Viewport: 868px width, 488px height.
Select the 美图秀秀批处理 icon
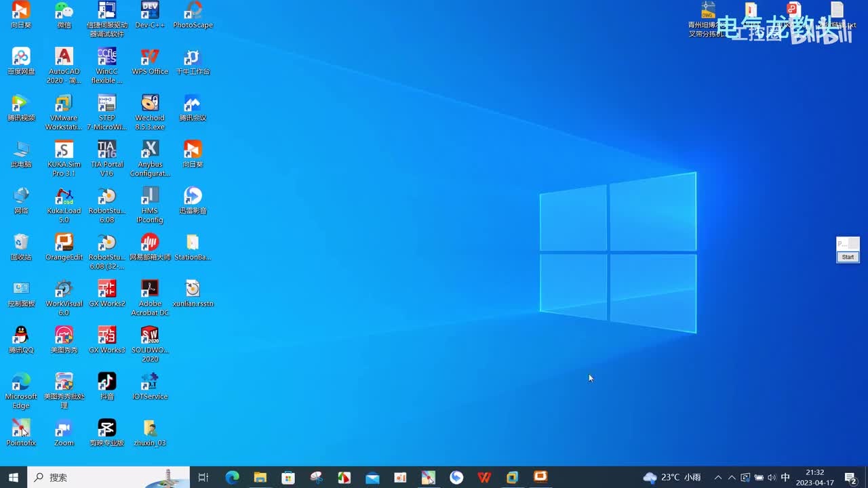pos(64,392)
